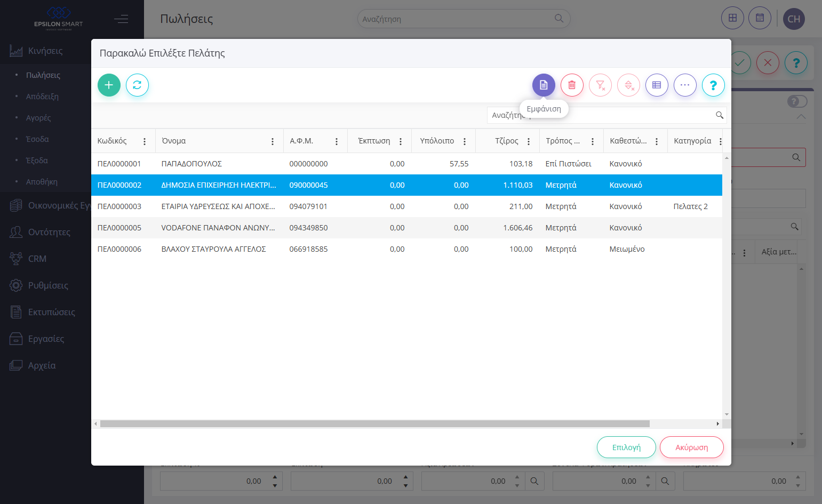Confirm with the Επιλογή button
This screenshot has width=822, height=504.
(626, 447)
